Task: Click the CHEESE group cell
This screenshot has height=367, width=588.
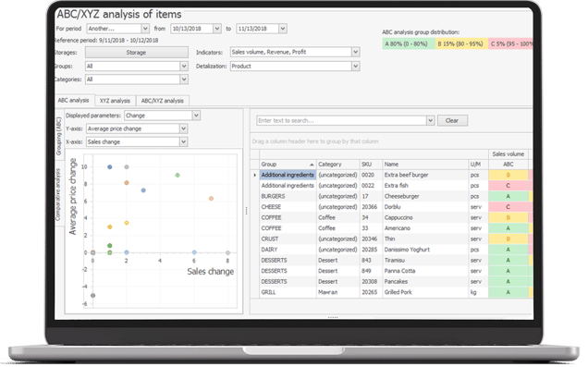Action: [x=288, y=207]
